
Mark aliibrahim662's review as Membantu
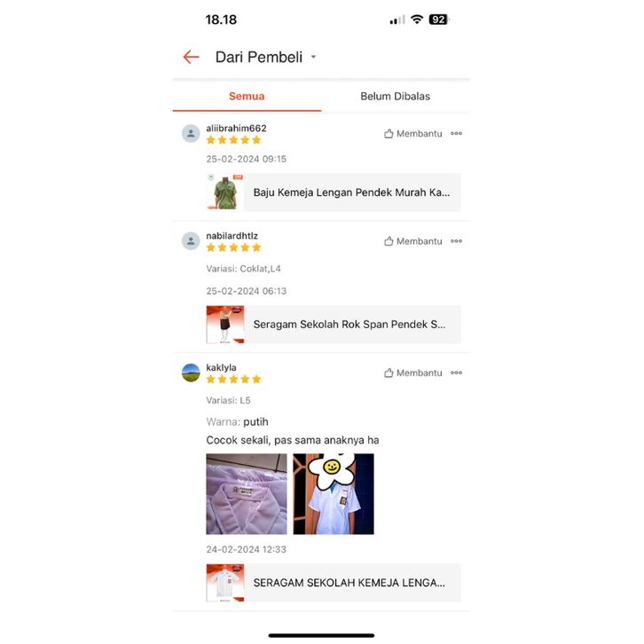[x=413, y=133]
